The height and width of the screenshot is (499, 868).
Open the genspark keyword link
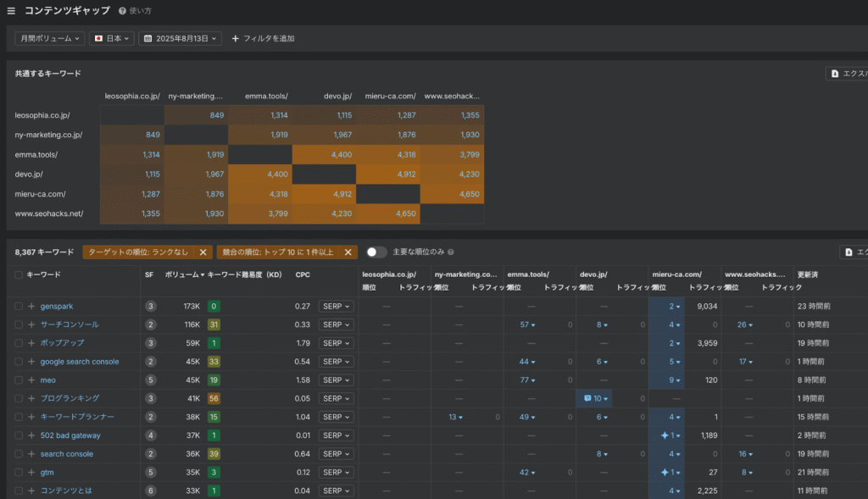click(57, 306)
